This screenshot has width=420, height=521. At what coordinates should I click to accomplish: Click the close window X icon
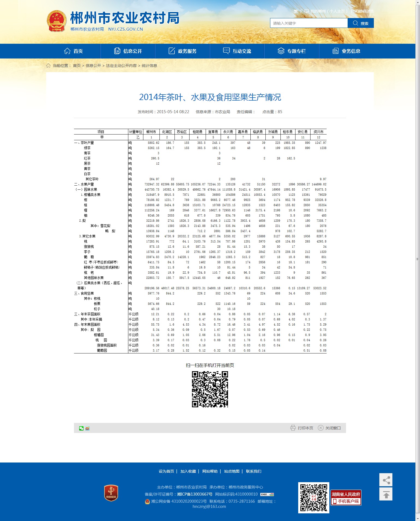click(x=321, y=428)
